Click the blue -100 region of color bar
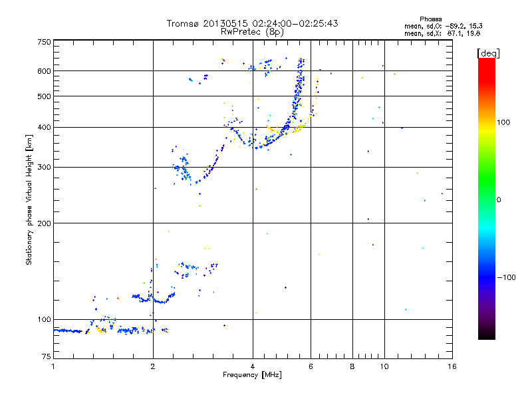The height and width of the screenshot is (399, 532). point(487,277)
